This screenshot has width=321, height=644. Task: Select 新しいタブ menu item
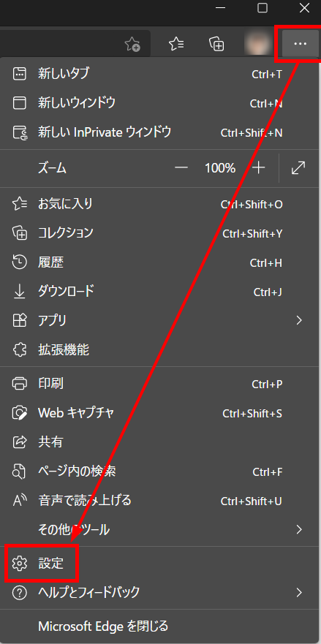point(160,74)
